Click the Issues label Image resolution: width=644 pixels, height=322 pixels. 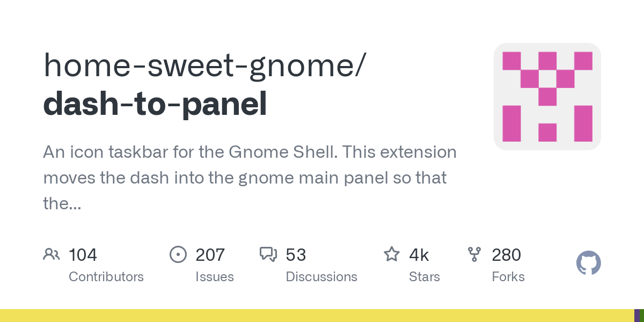(215, 277)
